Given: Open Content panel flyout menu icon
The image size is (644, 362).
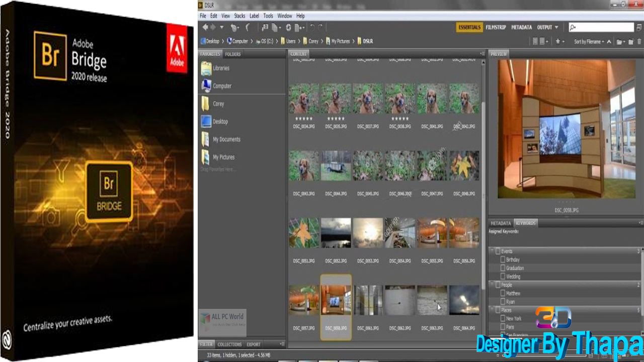Looking at the screenshot, I should click(482, 54).
